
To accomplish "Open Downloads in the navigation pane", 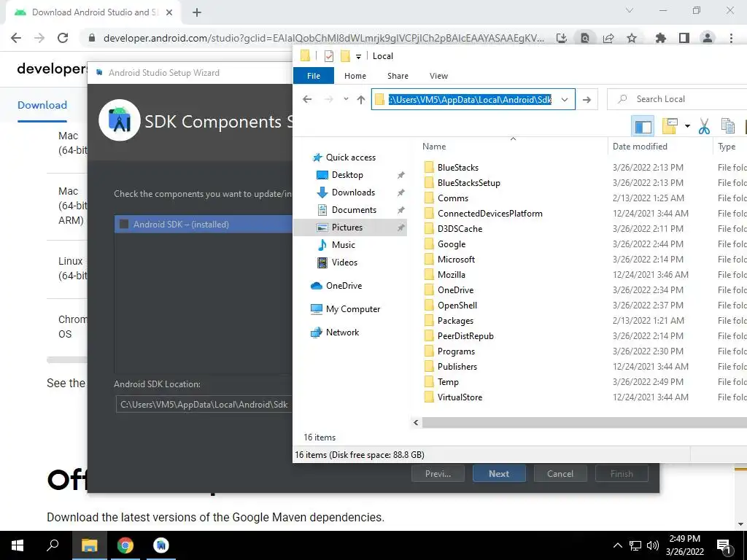I will pyautogui.click(x=353, y=192).
